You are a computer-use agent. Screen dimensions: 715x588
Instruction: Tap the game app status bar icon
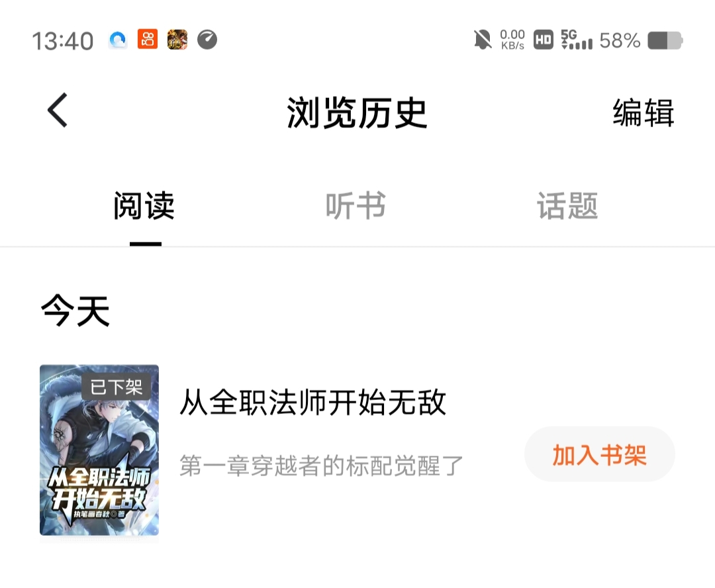(177, 39)
